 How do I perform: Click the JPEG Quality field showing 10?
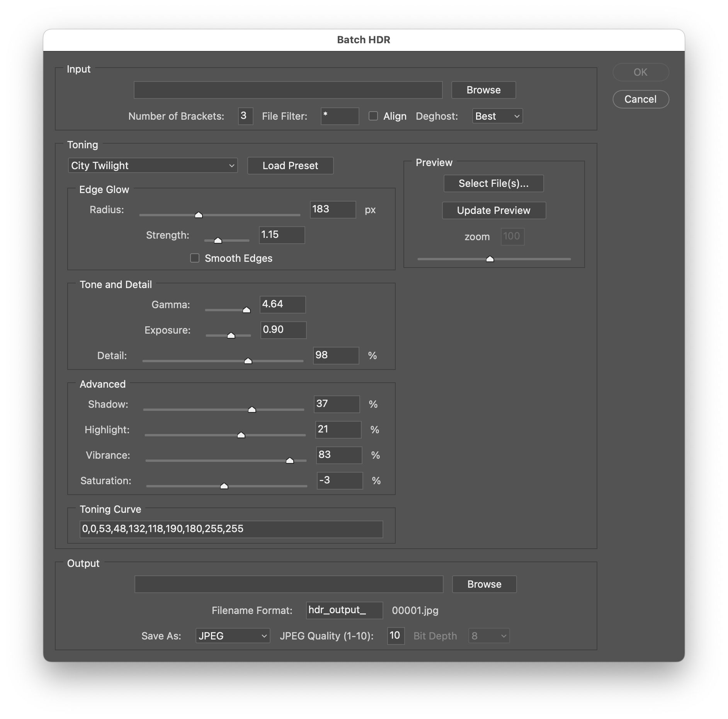pos(396,636)
